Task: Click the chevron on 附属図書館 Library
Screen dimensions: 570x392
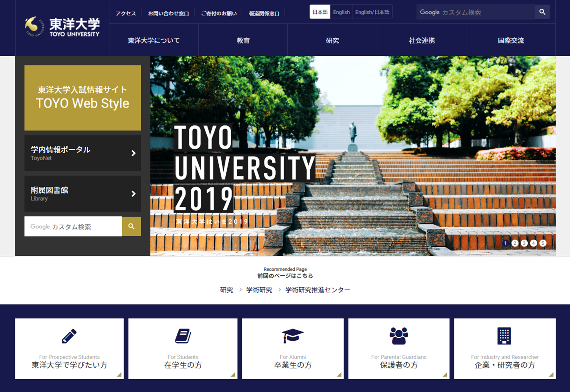Action: 134,194
